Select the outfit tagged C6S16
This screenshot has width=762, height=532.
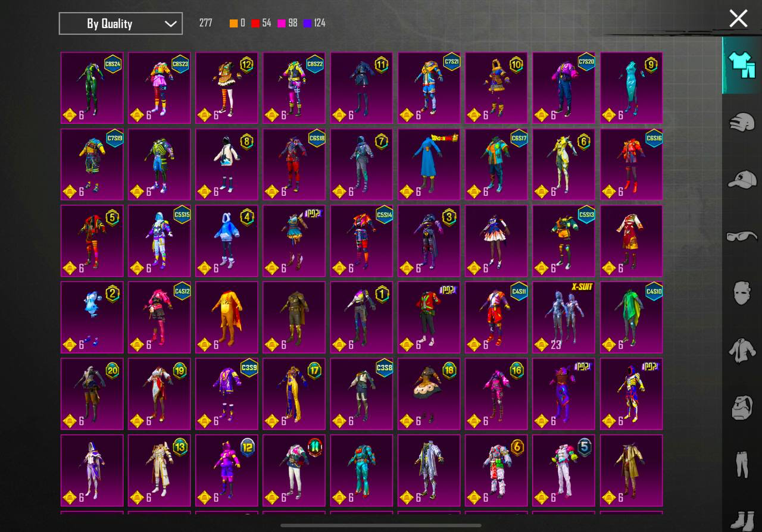(x=631, y=164)
